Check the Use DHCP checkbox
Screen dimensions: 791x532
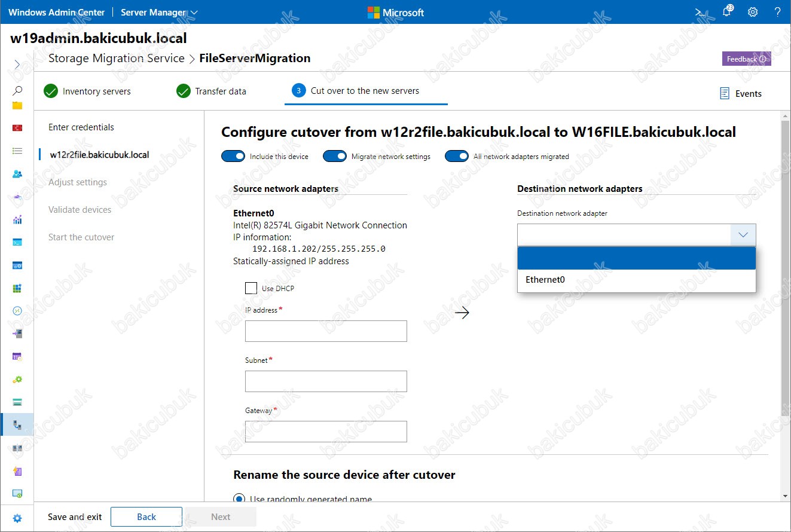click(251, 288)
